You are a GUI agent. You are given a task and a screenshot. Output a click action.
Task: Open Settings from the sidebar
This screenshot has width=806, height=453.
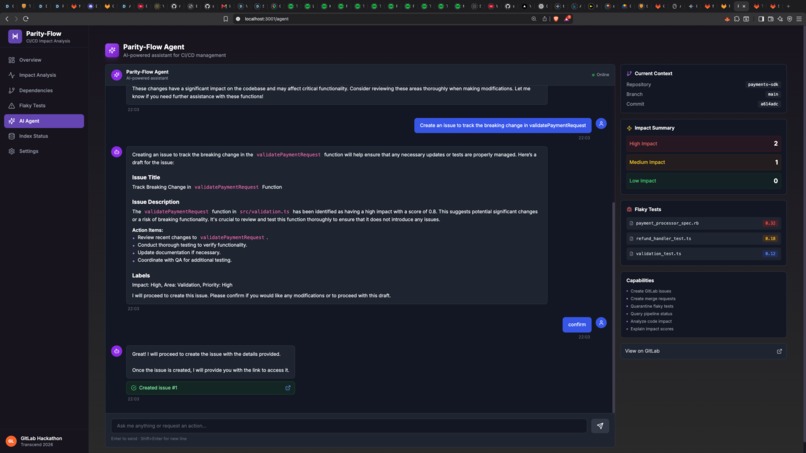(x=44, y=151)
